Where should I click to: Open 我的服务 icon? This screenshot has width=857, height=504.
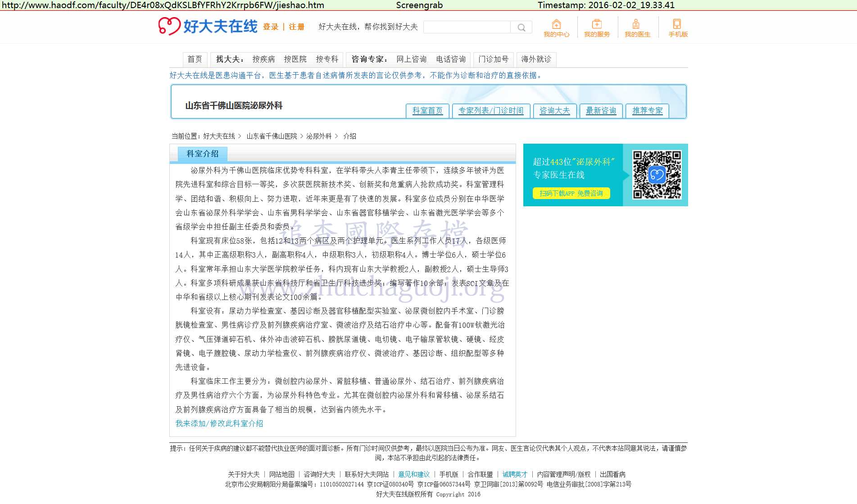pos(597,24)
